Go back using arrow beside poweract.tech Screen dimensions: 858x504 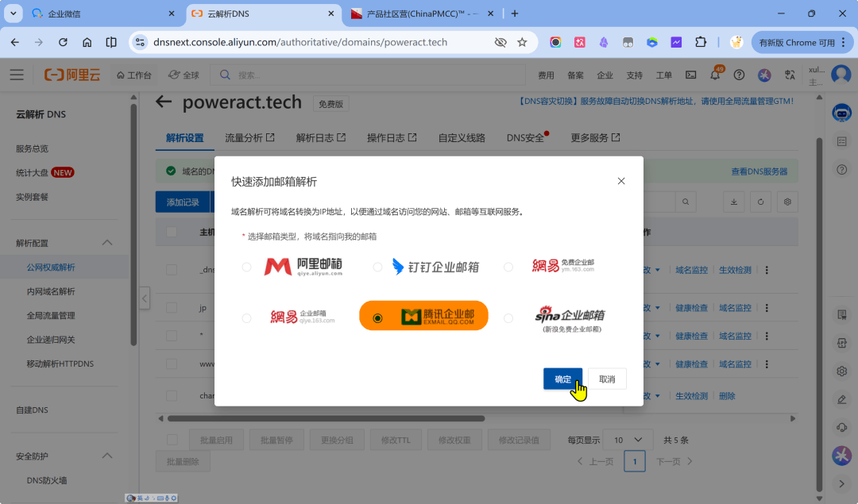[164, 102]
